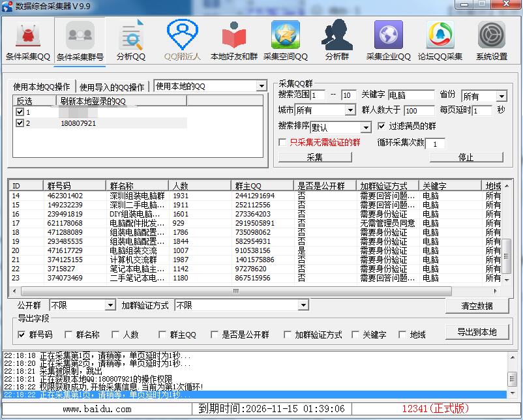
Task: Enable 群主QQ export field checkbox
Action: (x=162, y=335)
